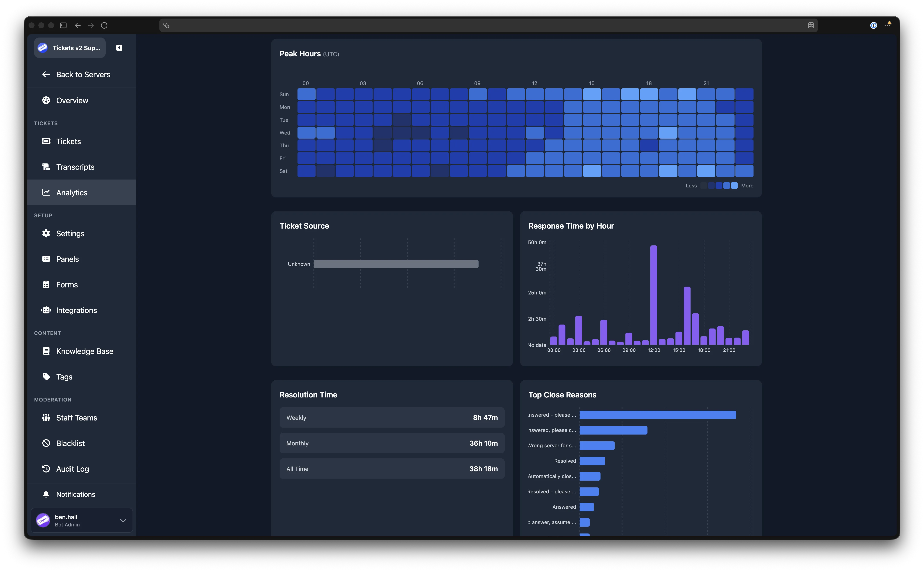Click the Unknown bar in Ticket Source
The height and width of the screenshot is (571, 924).
(x=396, y=264)
